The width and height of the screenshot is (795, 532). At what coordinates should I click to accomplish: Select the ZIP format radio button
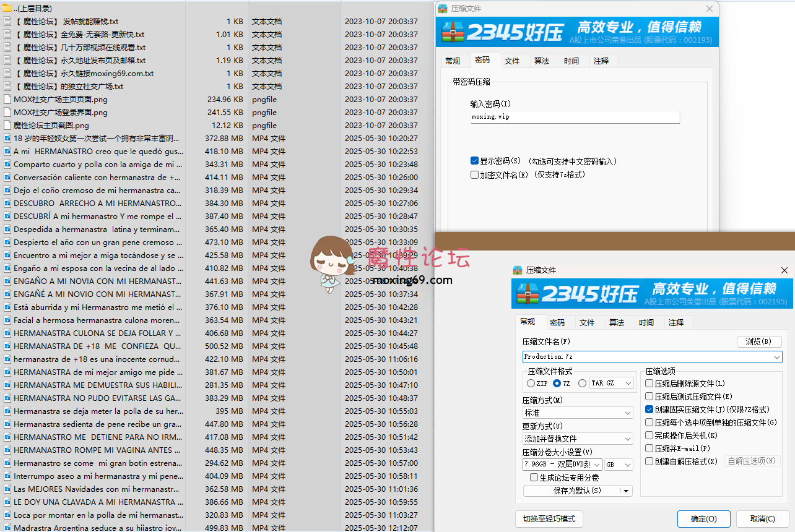(x=531, y=384)
